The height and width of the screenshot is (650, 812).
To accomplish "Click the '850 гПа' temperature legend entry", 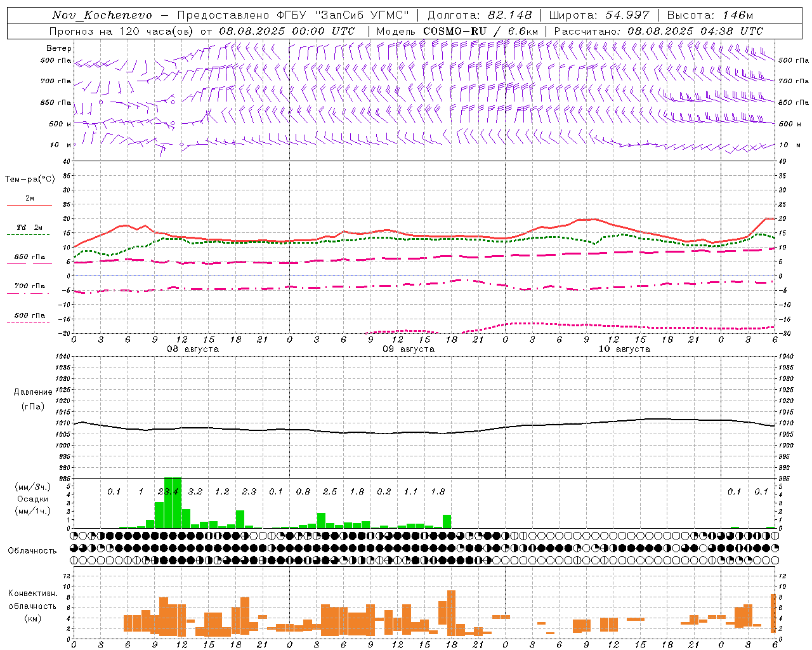I will [x=30, y=257].
